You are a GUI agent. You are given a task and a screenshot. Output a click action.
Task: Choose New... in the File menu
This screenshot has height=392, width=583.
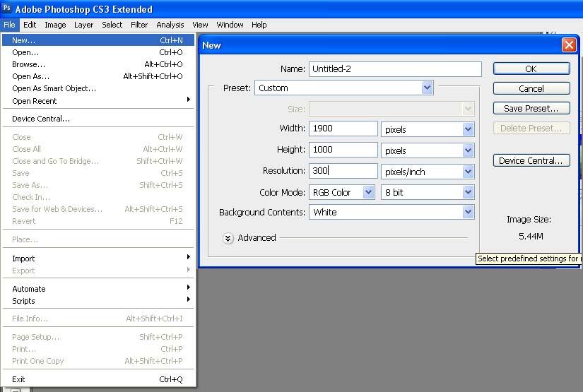click(x=98, y=40)
